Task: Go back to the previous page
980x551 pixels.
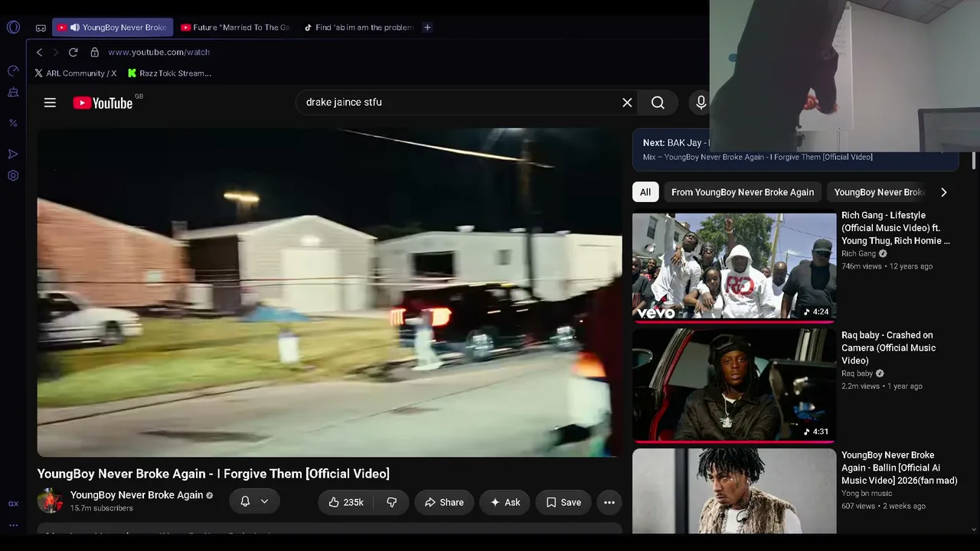Action: 39,52
